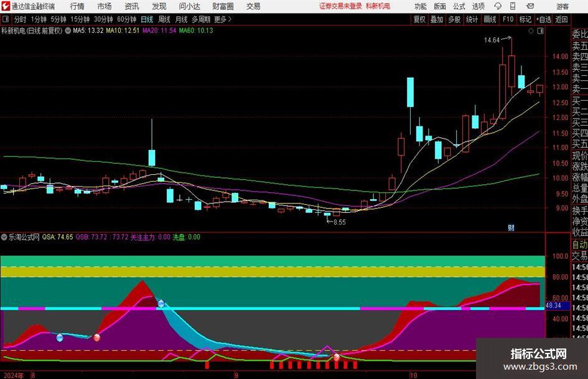Screen dimensions: 588x379
Task: Expand 乐淘公式网 indicator dropdown arrow
Action: 4,237
